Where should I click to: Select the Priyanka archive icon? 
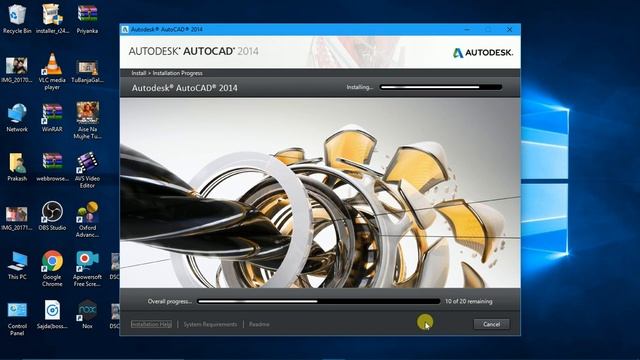(x=87, y=19)
